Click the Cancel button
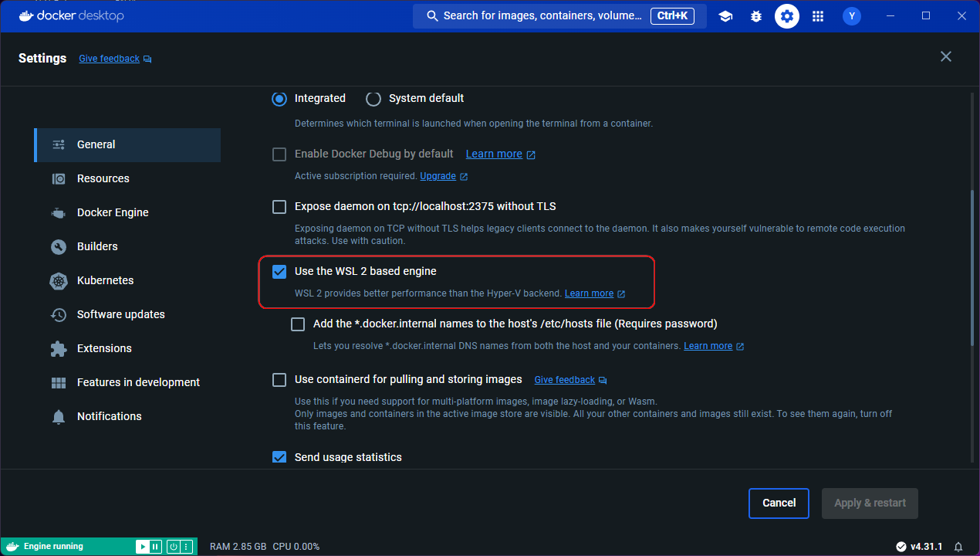Image resolution: width=980 pixels, height=556 pixels. click(x=779, y=503)
